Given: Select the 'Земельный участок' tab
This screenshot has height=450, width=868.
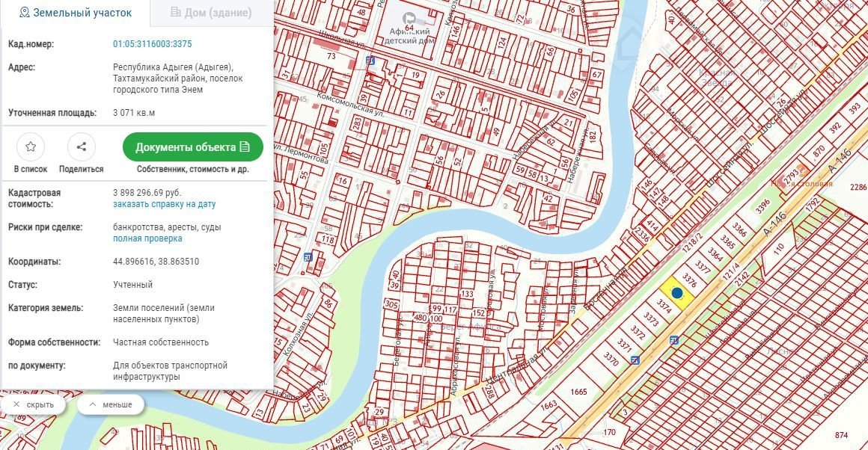Looking at the screenshot, I should (x=75, y=13).
